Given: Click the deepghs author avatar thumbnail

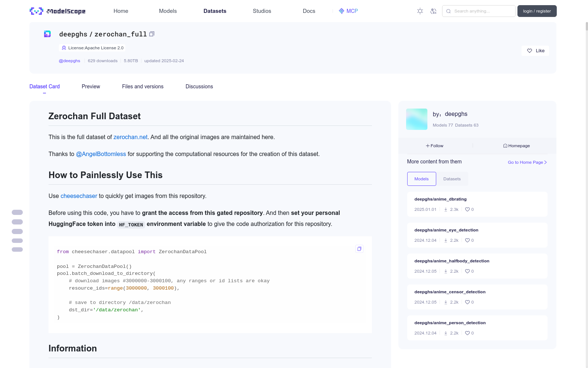Looking at the screenshot, I should pyautogui.click(x=417, y=119).
